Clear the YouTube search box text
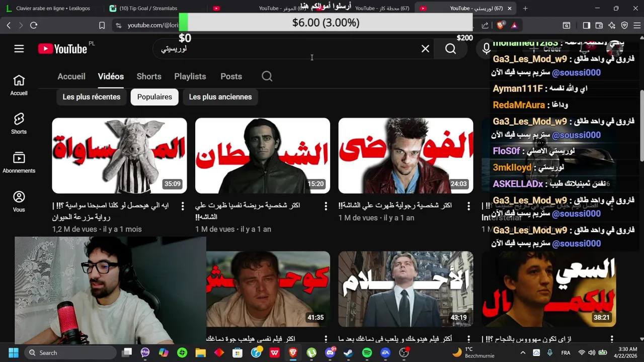The width and height of the screenshot is (644, 362). click(425, 49)
